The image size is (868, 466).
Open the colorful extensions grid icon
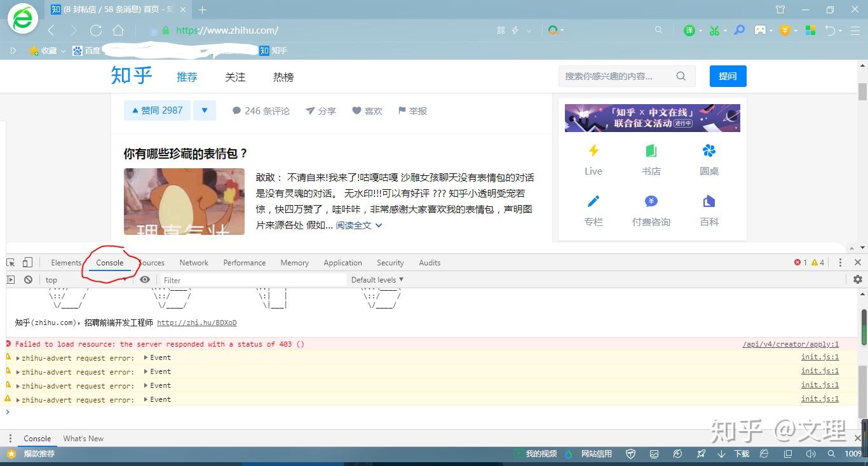[810, 30]
